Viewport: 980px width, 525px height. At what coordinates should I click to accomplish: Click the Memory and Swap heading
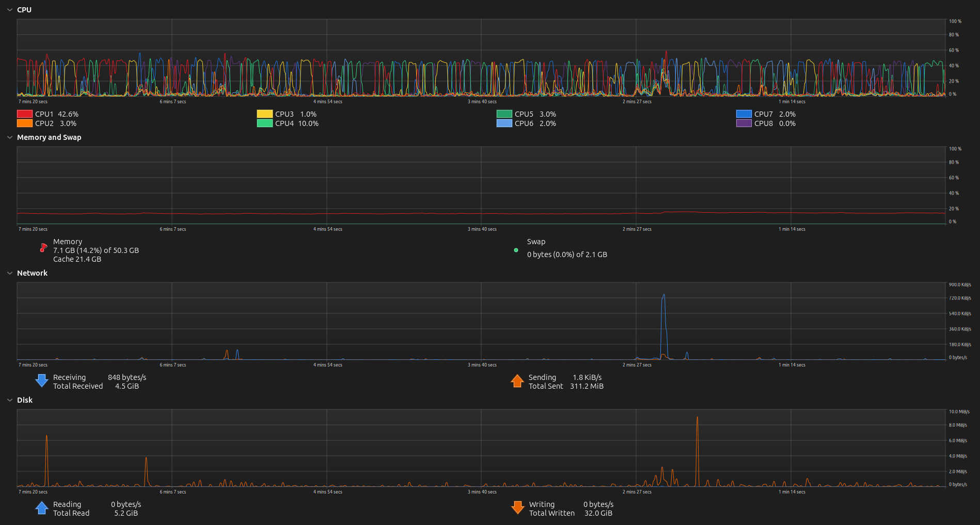[49, 137]
